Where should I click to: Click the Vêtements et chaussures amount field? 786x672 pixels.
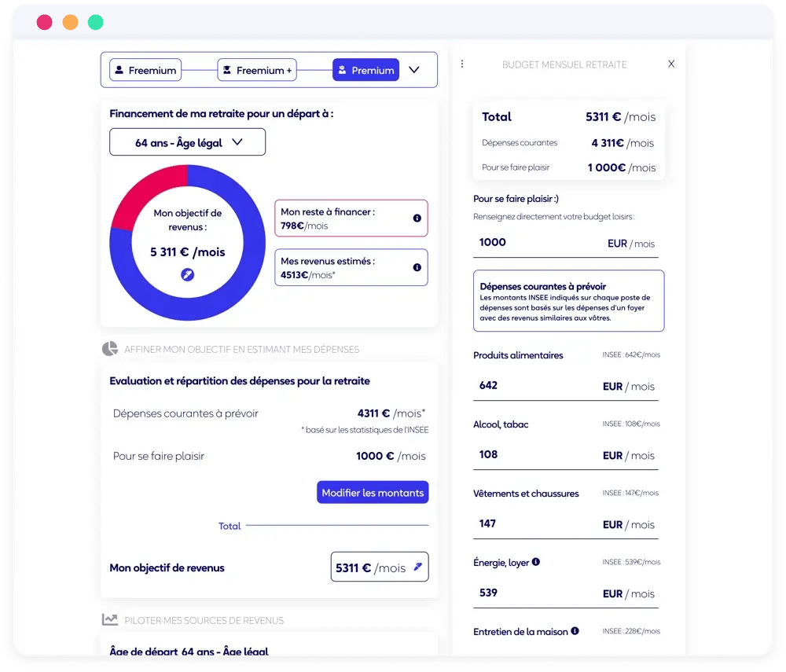pos(534,524)
